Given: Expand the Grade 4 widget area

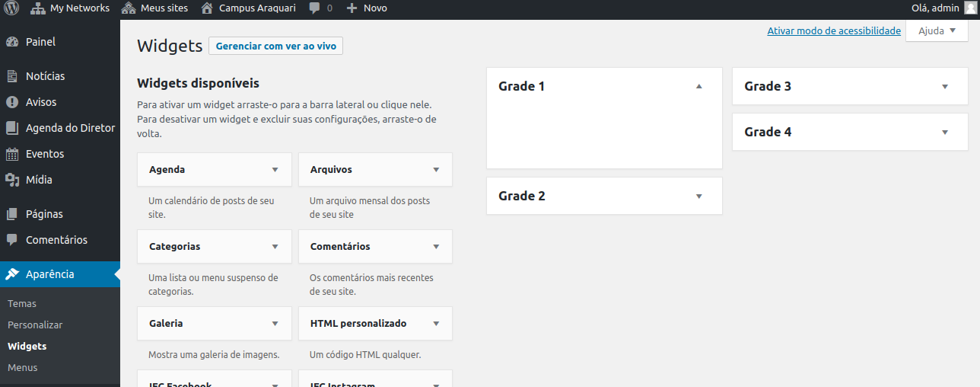Looking at the screenshot, I should tap(945, 133).
